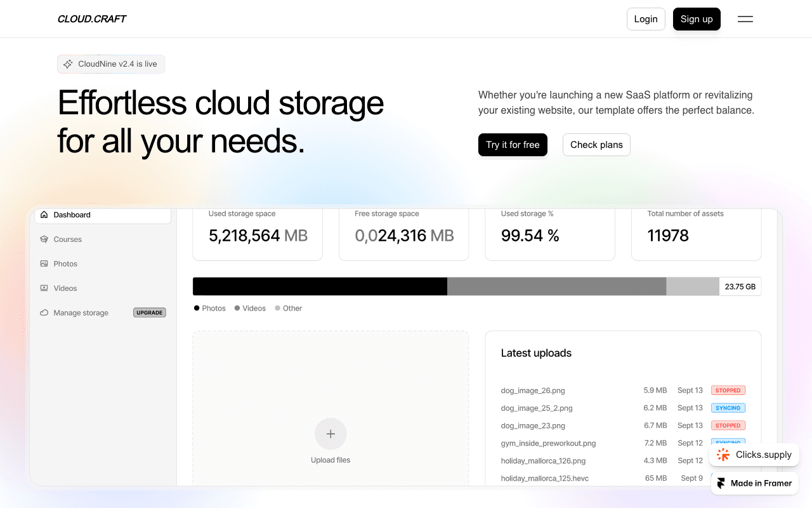Image resolution: width=812 pixels, height=508 pixels.
Task: Click the 5.9 MB file size
Action: (655, 391)
